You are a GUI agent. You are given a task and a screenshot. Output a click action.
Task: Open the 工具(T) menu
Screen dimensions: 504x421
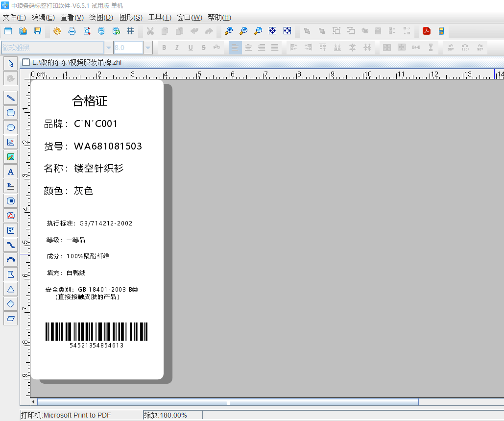tap(160, 18)
